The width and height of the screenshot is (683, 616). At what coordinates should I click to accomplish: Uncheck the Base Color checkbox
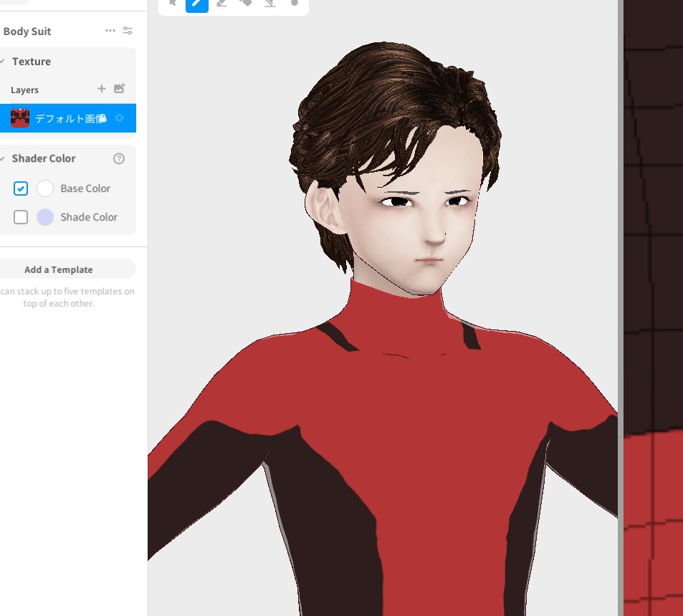[21, 188]
